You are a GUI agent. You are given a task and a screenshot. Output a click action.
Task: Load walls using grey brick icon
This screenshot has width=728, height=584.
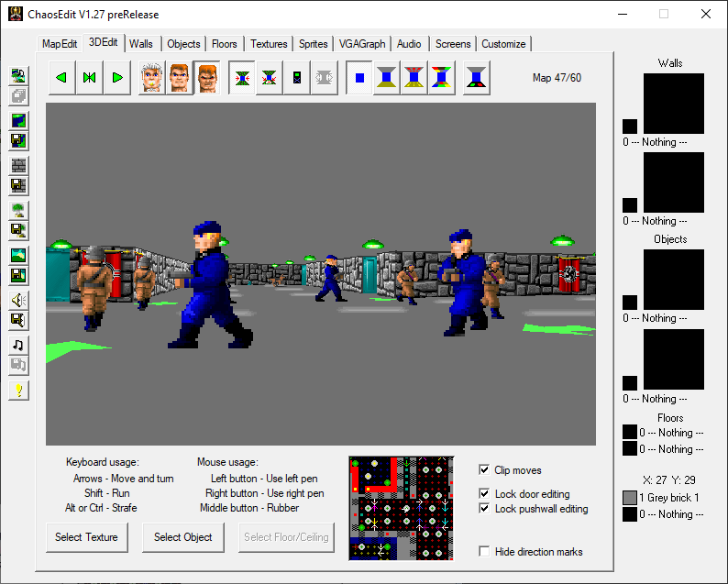tap(18, 166)
